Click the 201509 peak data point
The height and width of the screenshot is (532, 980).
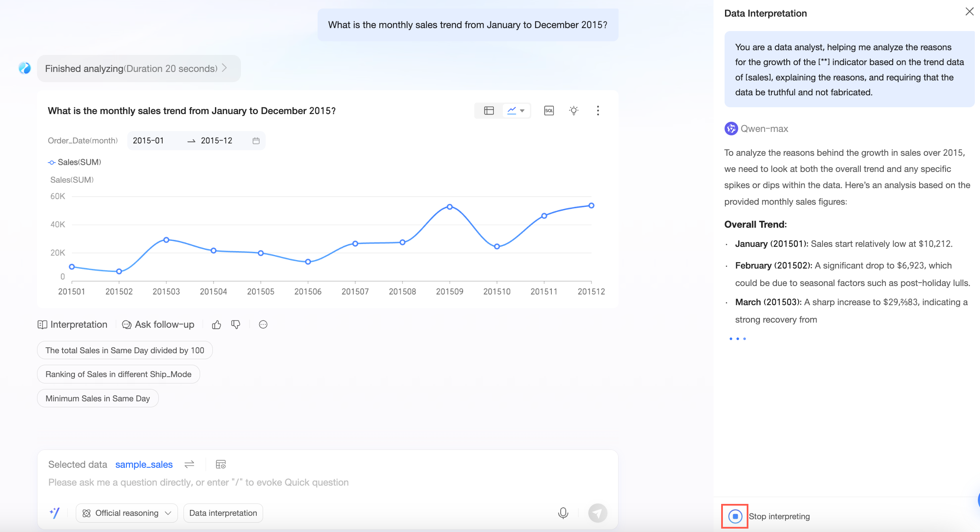click(450, 207)
